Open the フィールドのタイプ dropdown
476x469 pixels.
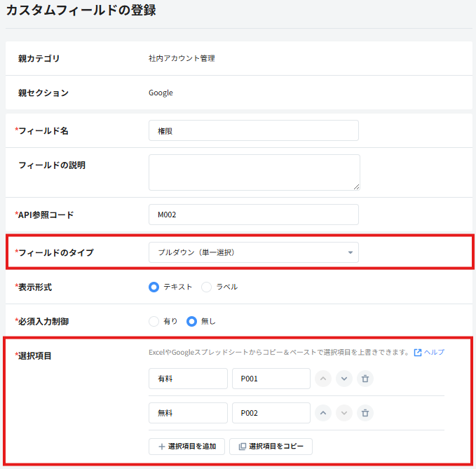point(254,252)
